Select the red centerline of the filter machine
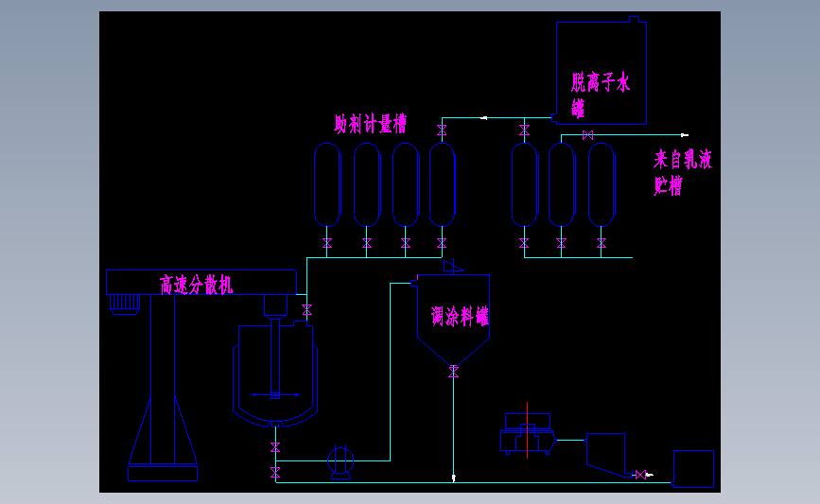The width and height of the screenshot is (820, 504). (527, 430)
